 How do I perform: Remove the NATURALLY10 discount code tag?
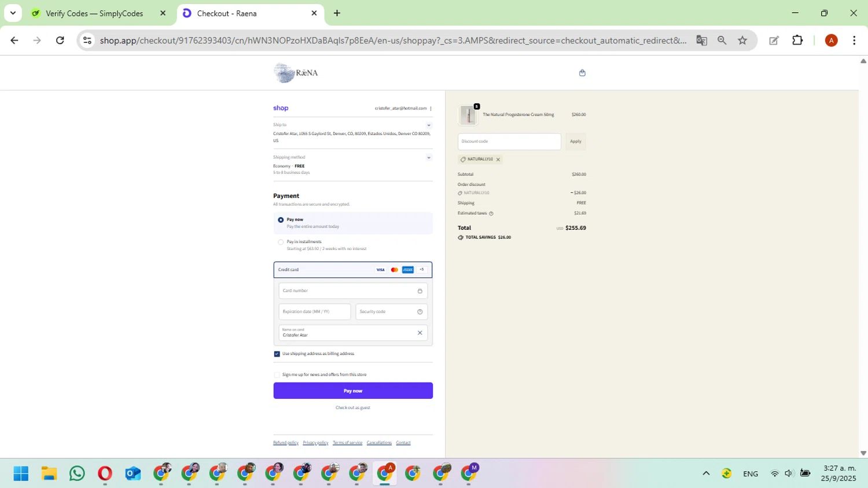click(x=498, y=159)
